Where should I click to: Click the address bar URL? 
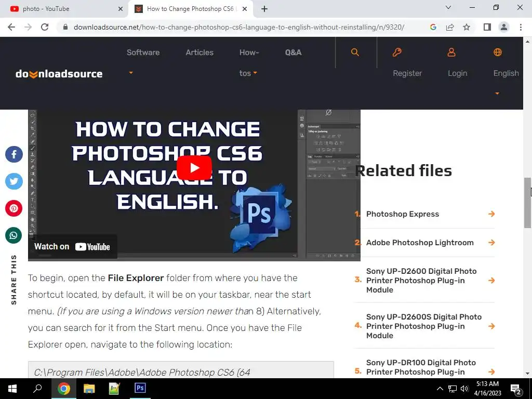(239, 27)
